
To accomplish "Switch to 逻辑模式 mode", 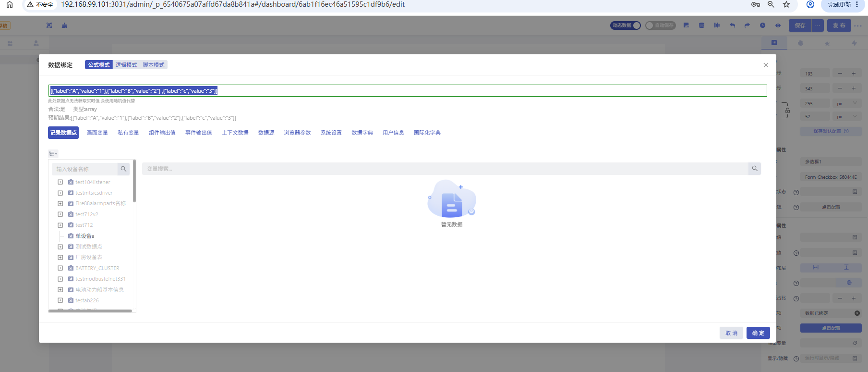I will pos(126,65).
